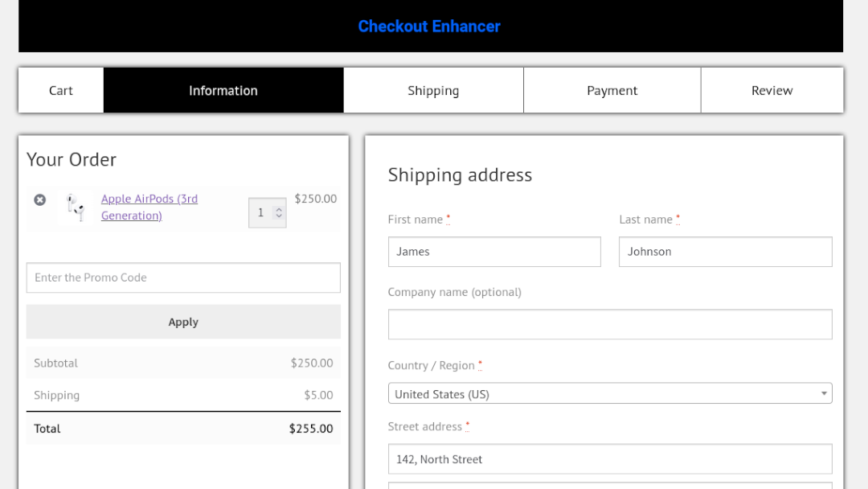Select the Information step

click(x=223, y=90)
